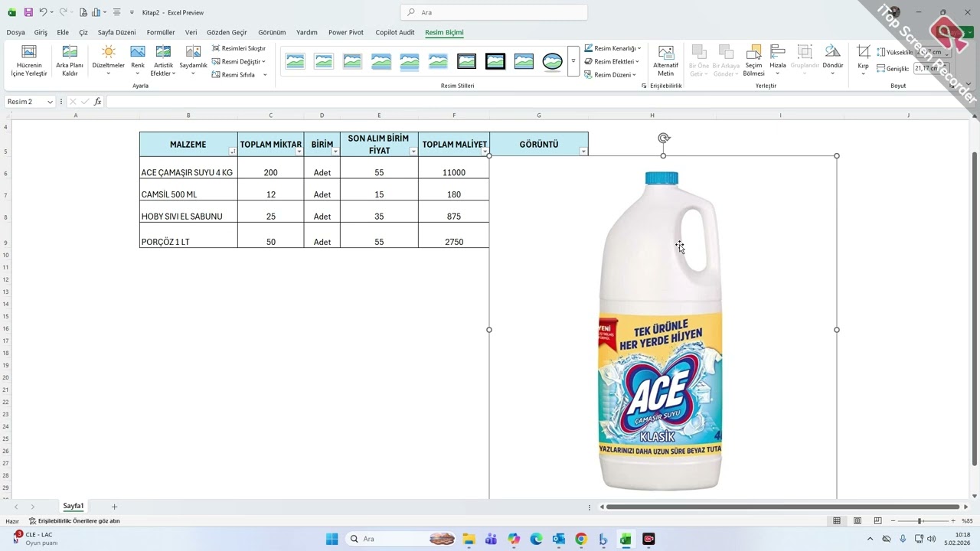This screenshot has width=980, height=551.
Task: Open Hizala alignment options
Action: (x=778, y=61)
